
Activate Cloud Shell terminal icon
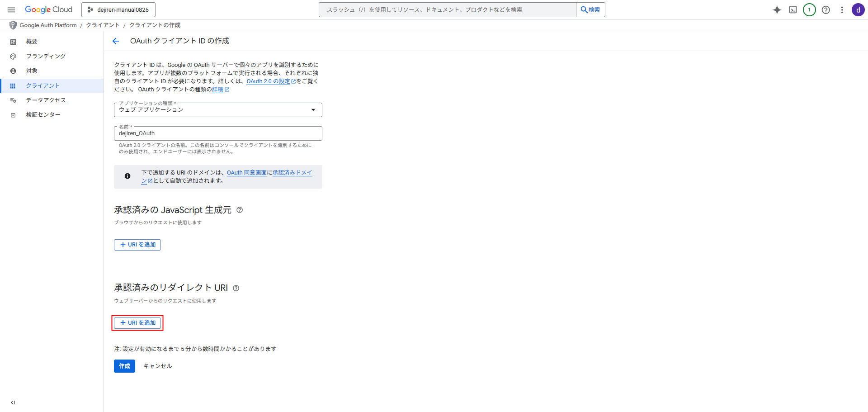pos(793,10)
